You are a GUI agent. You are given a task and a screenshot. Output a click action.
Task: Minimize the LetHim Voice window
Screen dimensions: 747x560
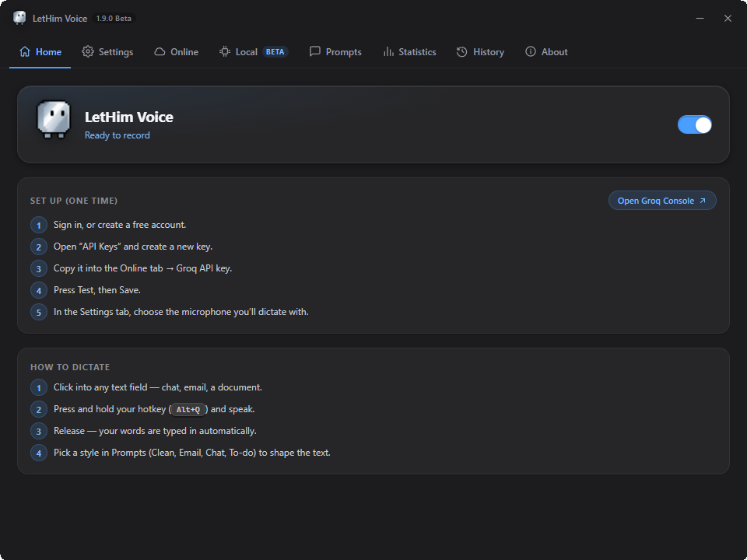700,18
